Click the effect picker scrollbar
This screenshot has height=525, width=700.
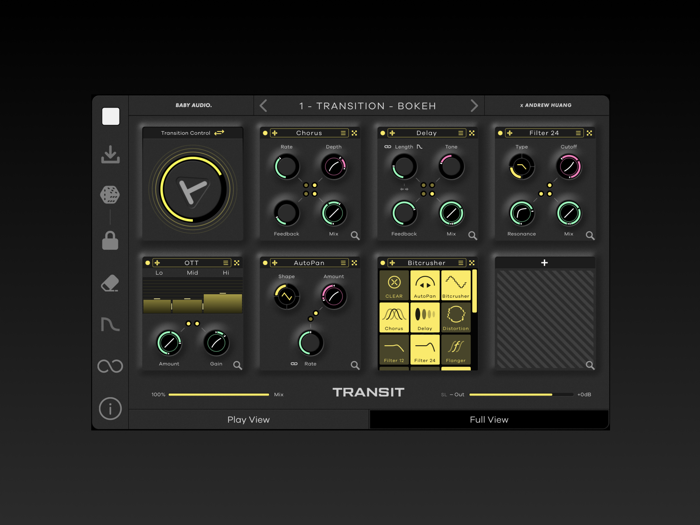point(474,291)
